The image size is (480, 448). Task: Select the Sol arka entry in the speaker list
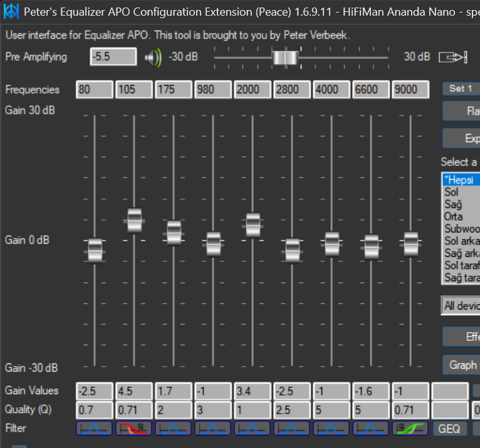click(x=461, y=241)
